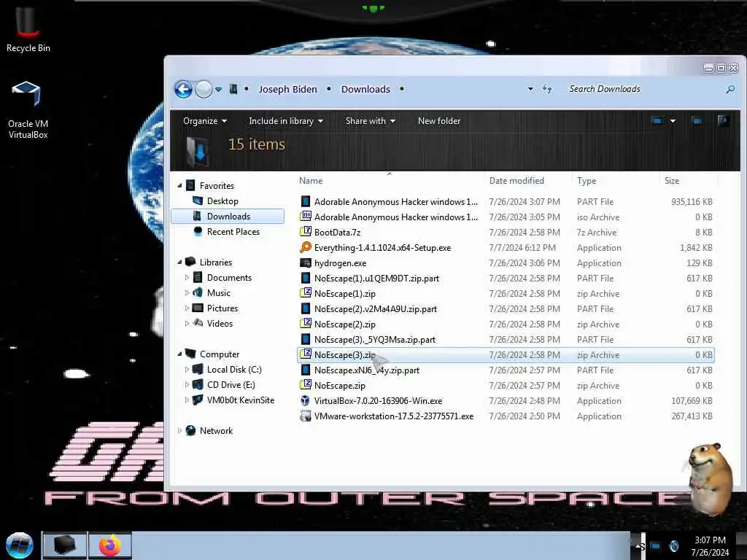The image size is (747, 560).
Task: Select NoEscape.xNJ6_v4y.zip.part file
Action: (x=367, y=370)
